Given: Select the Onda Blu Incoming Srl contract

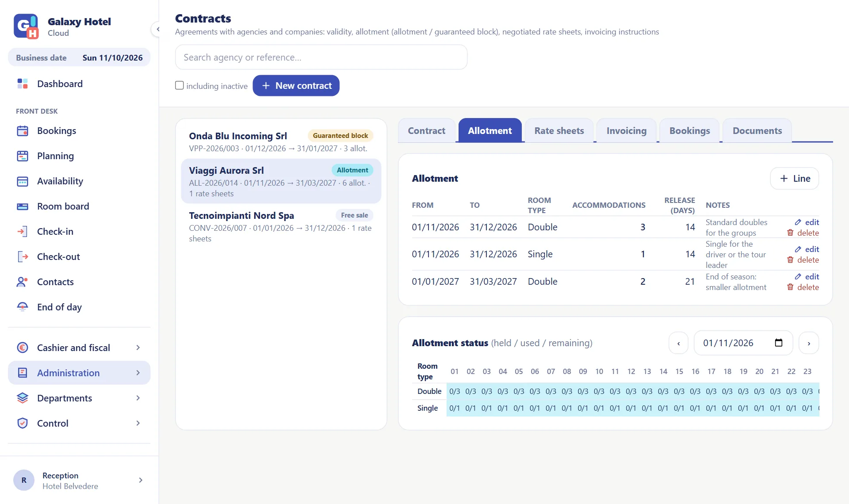Looking at the screenshot, I should pyautogui.click(x=281, y=141).
